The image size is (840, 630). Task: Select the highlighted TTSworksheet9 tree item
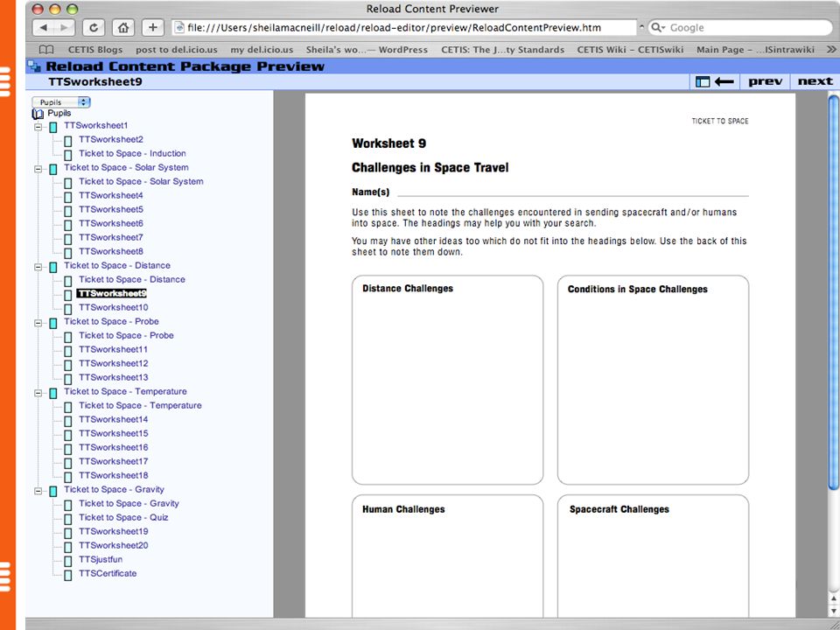pyautogui.click(x=111, y=294)
